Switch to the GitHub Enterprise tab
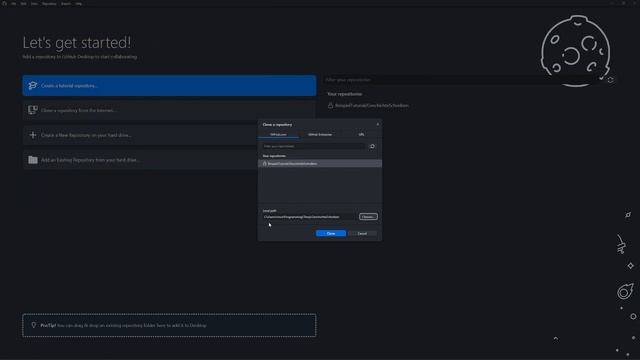 (x=320, y=134)
